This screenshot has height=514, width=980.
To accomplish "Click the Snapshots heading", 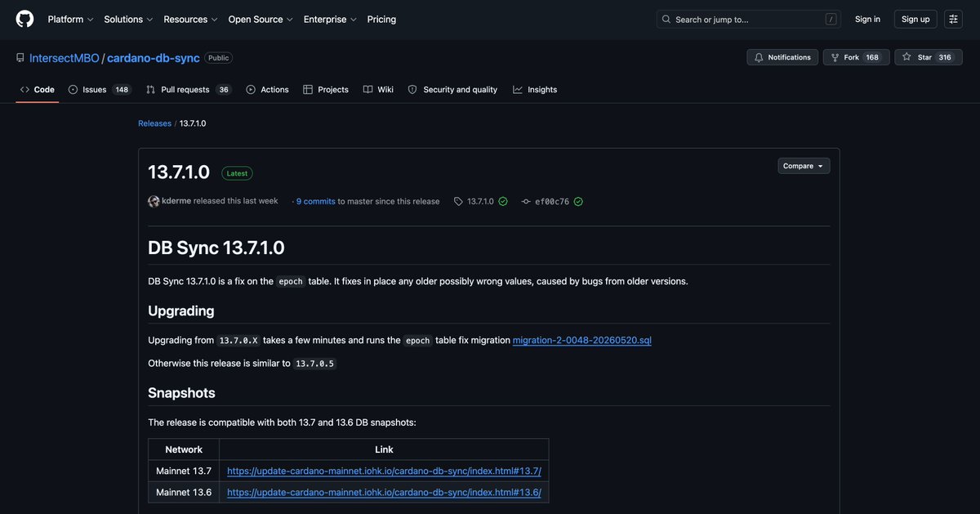I will click(181, 392).
